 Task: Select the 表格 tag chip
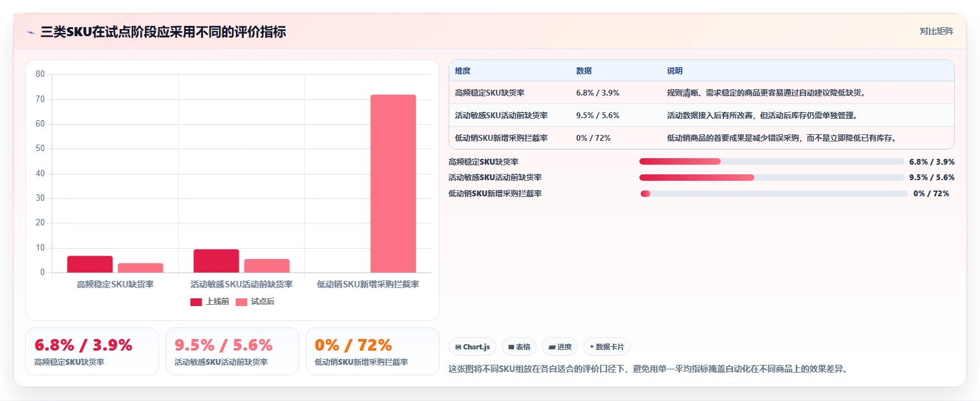(519, 347)
